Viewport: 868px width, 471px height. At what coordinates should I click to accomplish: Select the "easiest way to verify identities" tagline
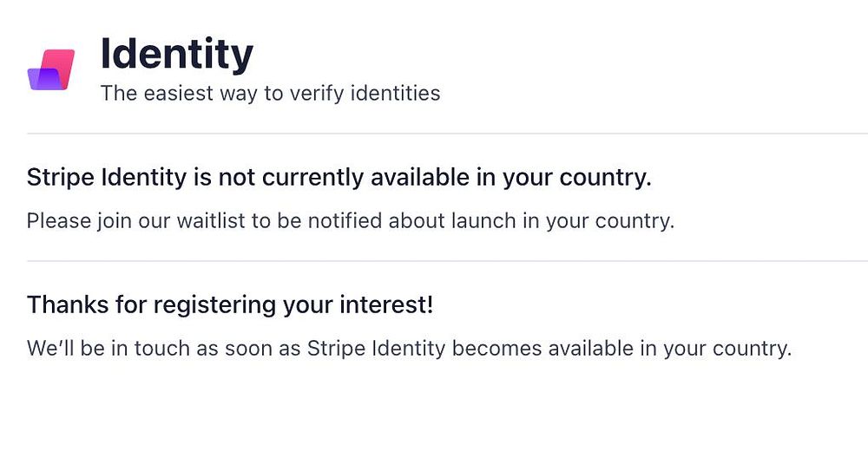[270, 93]
